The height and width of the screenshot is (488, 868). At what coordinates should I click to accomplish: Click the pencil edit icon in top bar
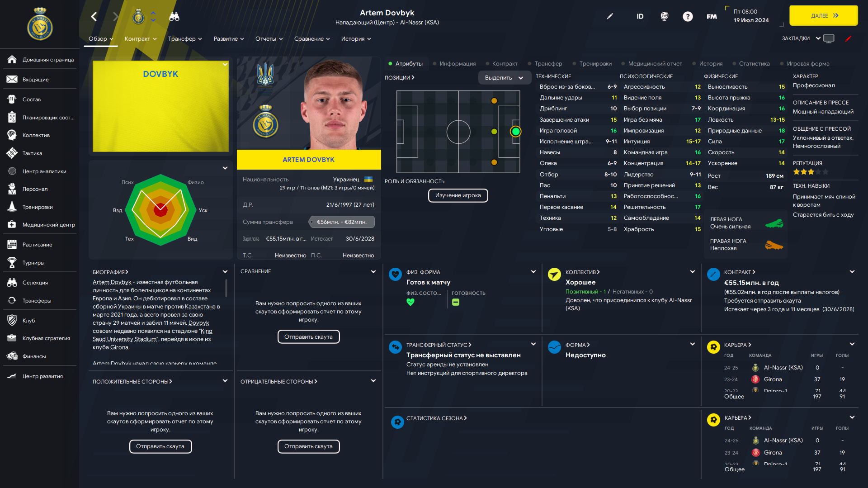[610, 16]
